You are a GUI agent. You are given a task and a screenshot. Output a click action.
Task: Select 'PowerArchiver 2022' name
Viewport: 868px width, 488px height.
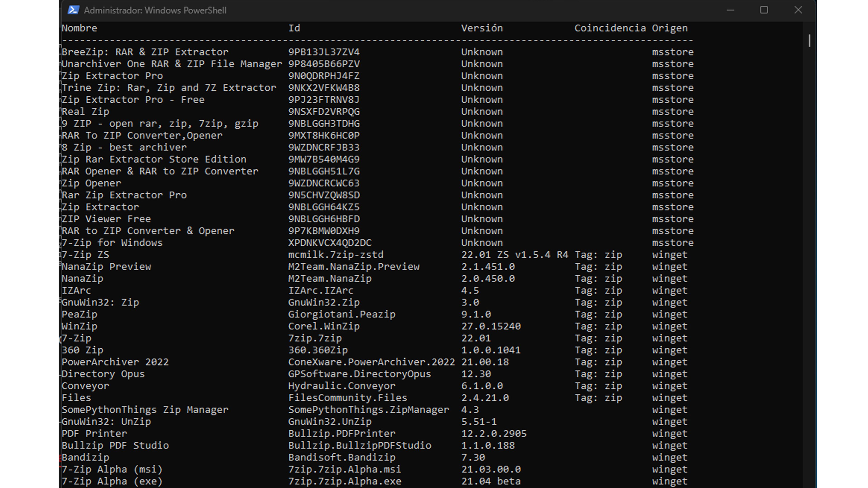pos(115,362)
